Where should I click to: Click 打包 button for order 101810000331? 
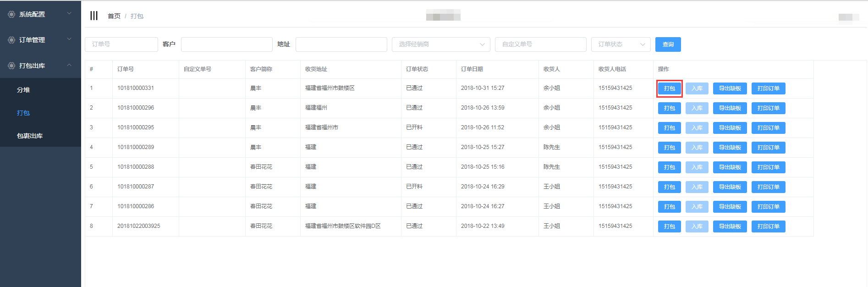(x=669, y=88)
